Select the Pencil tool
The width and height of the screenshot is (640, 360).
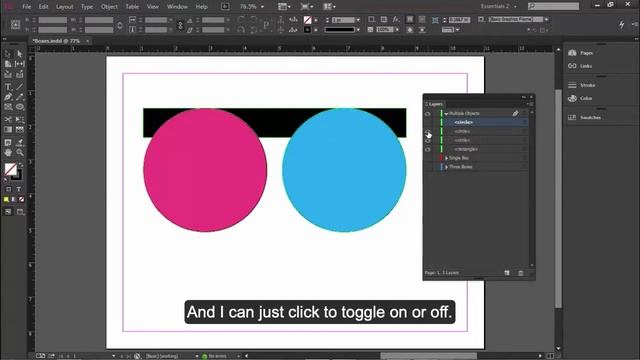(x=20, y=97)
